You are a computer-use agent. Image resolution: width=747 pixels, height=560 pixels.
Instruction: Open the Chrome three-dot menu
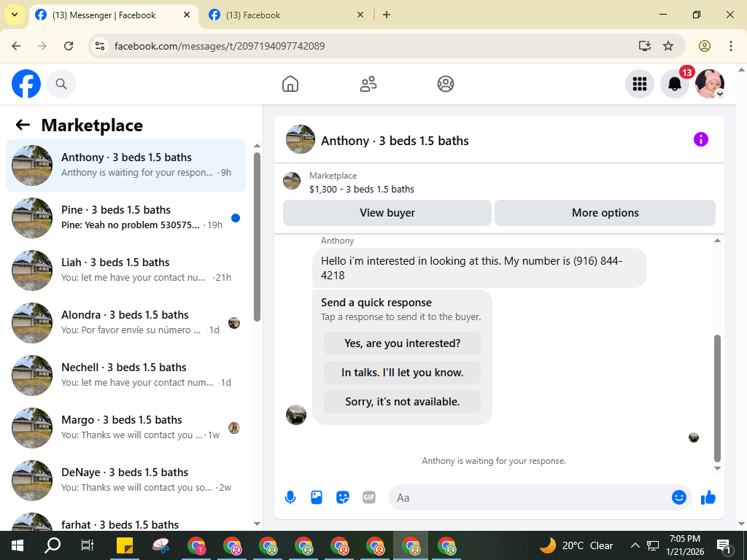731,46
